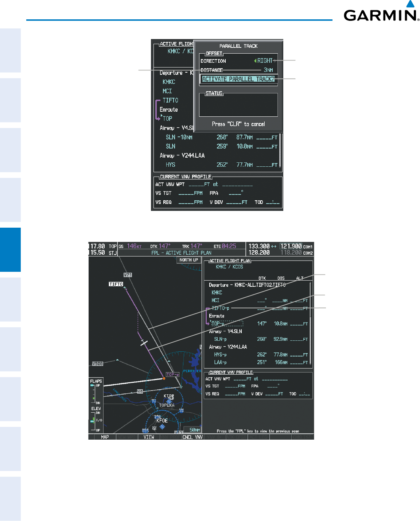The width and height of the screenshot is (420, 521).
Task: Edit the 3NM offset distance field
Action: coord(268,70)
